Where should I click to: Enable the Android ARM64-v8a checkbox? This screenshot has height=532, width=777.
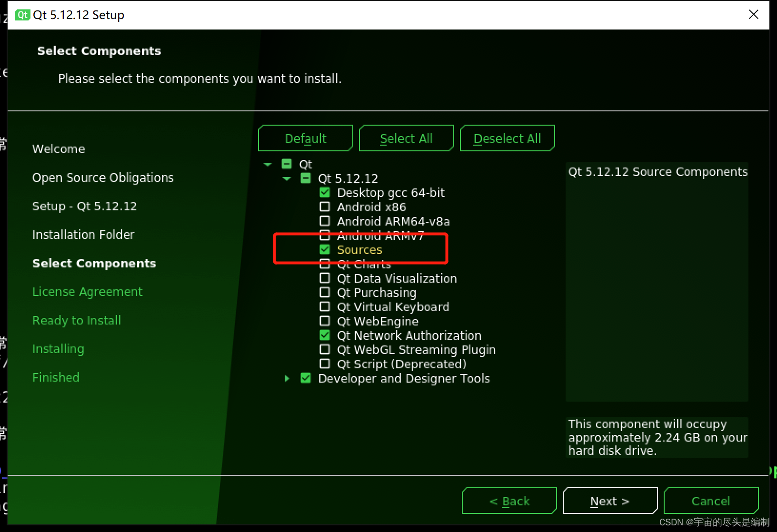tap(325, 221)
